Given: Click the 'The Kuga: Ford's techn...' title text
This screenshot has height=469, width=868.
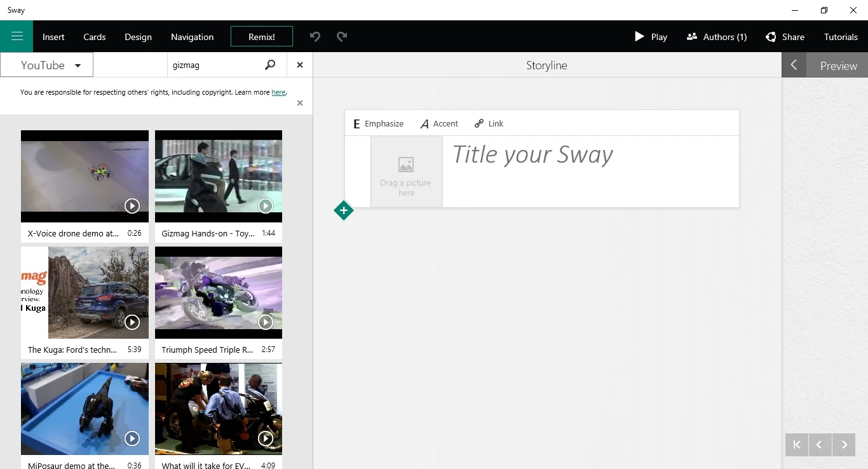Looking at the screenshot, I should tap(72, 350).
